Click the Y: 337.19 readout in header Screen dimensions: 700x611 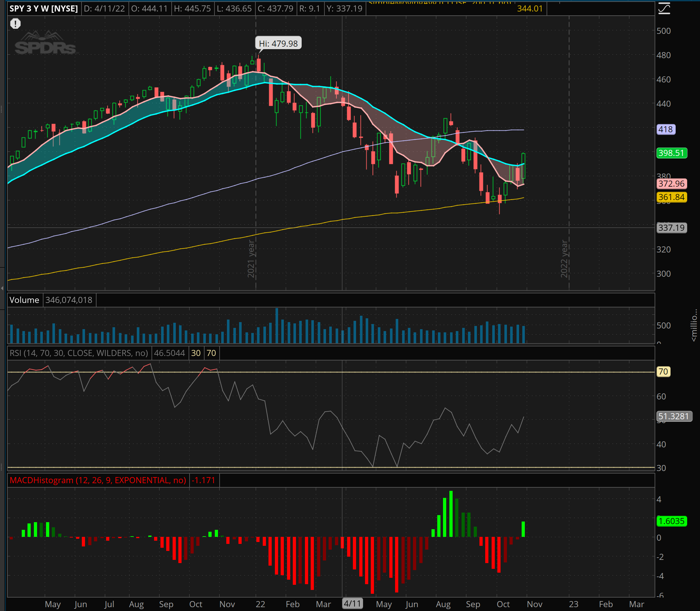pos(344,9)
